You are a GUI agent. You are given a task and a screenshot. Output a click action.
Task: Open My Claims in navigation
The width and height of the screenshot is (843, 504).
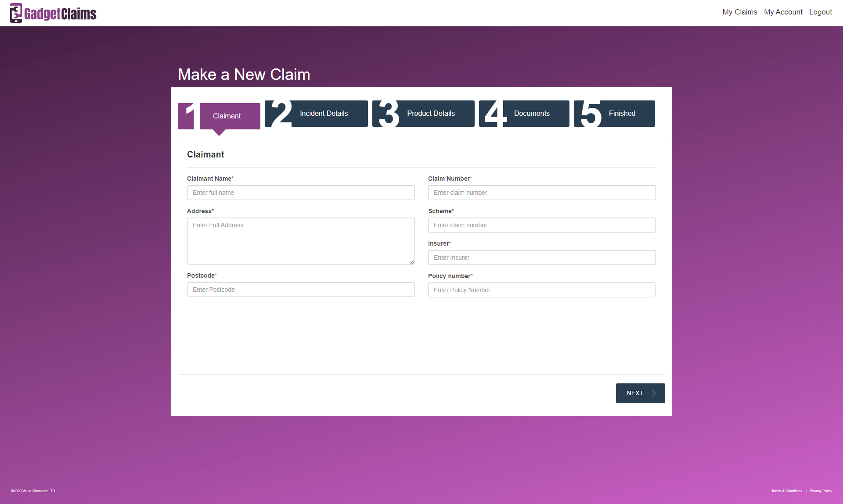[739, 12]
